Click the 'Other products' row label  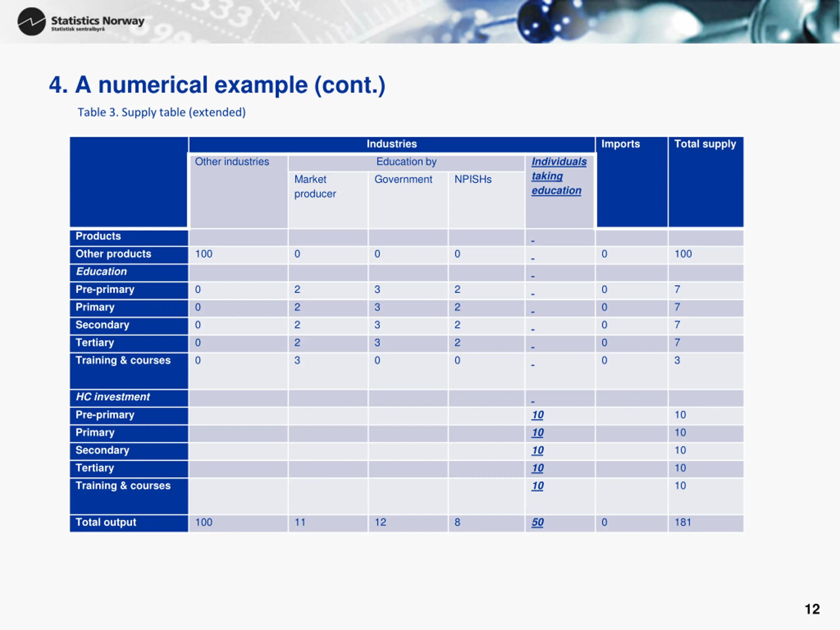(x=129, y=254)
